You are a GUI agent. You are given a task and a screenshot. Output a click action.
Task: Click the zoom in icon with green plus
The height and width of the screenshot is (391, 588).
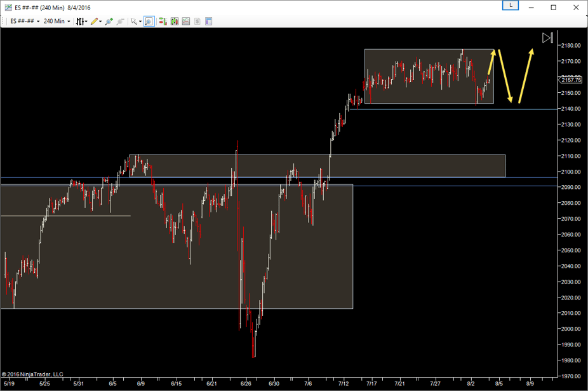point(109,21)
